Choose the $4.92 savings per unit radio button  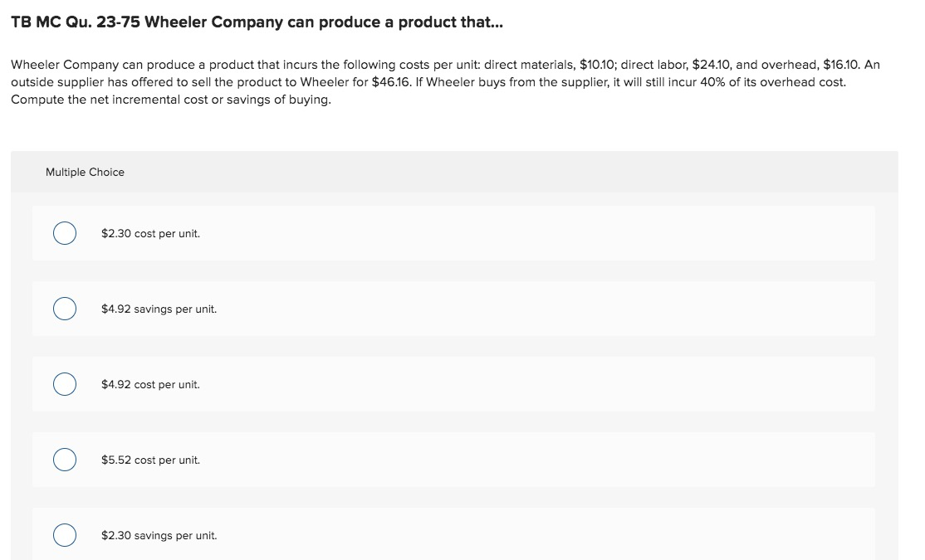tap(65, 309)
